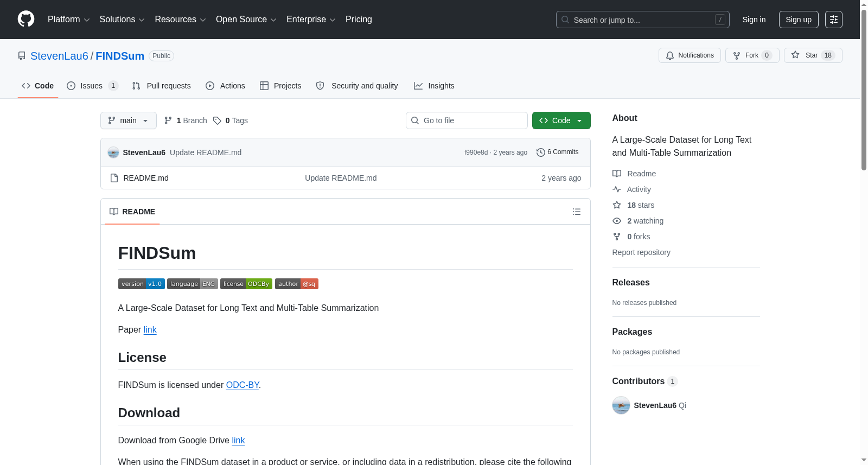This screenshot has width=868, height=465.
Task: Click the commit hash f990e8d
Action: [x=476, y=152]
